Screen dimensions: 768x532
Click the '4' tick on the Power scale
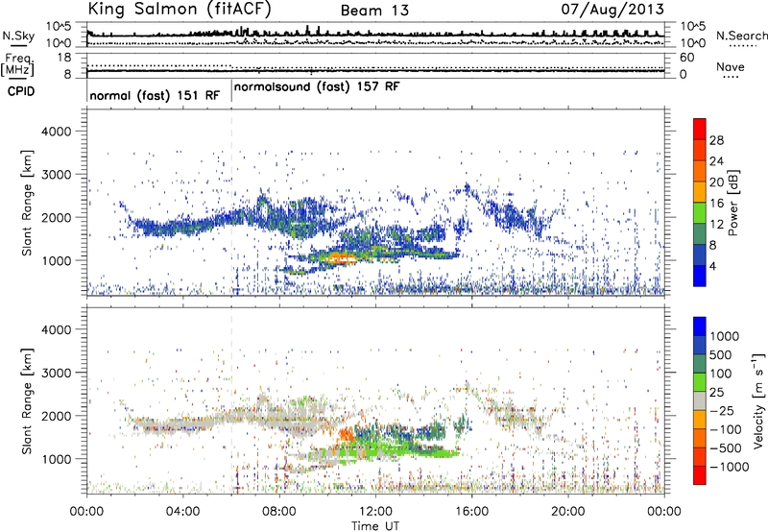(x=713, y=266)
